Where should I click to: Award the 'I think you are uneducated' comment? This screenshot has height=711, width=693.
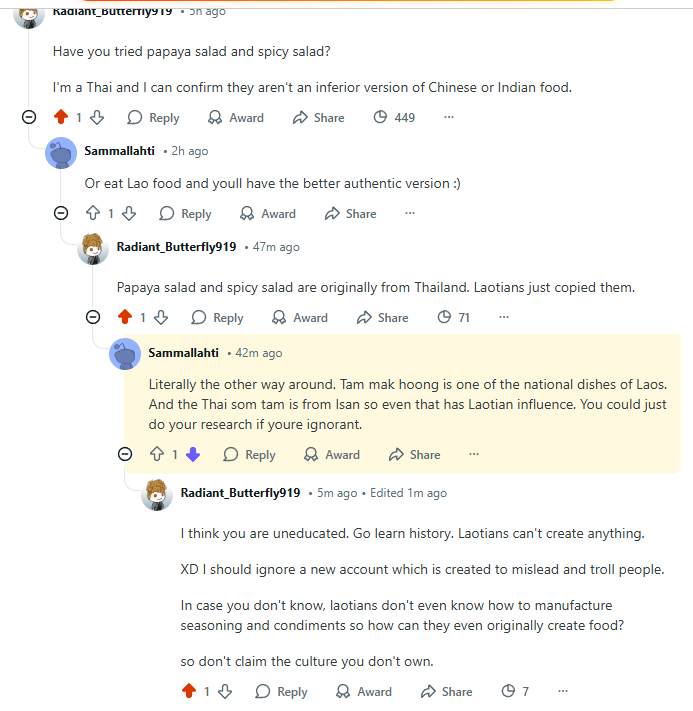coord(363,692)
